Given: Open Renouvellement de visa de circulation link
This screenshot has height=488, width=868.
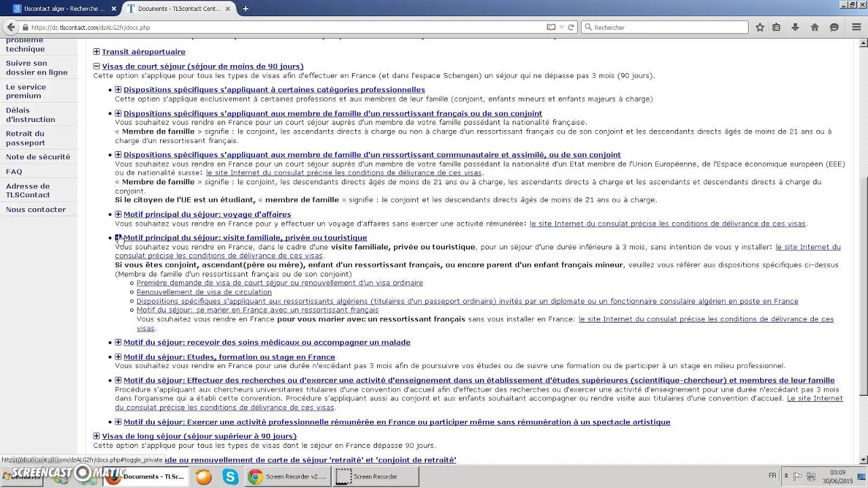Looking at the screenshot, I should [x=204, y=292].
